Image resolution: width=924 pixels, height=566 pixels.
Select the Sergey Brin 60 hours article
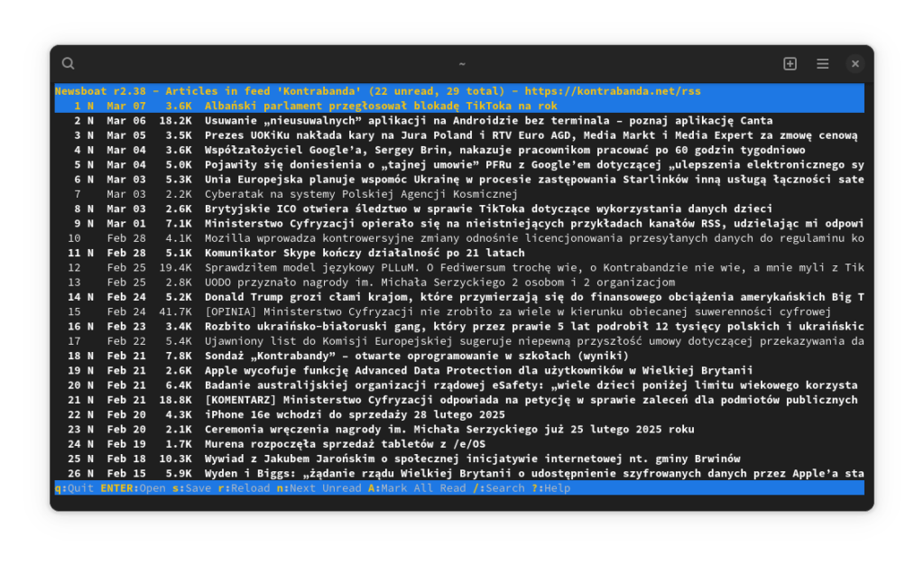pos(459,151)
